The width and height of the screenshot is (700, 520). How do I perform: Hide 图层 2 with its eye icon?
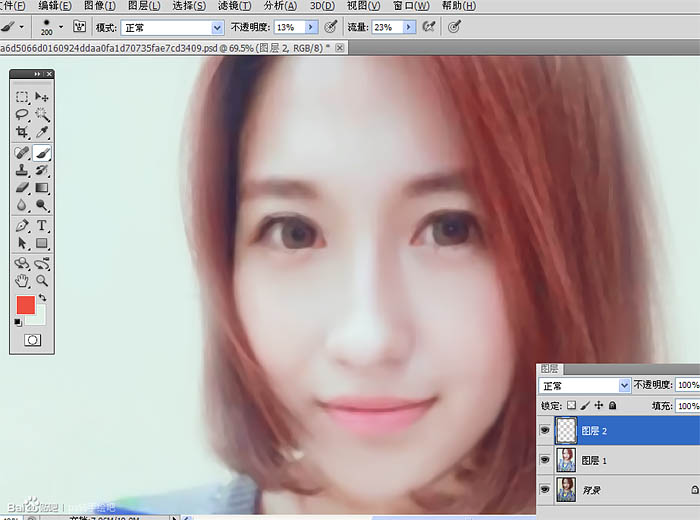[x=546, y=432]
